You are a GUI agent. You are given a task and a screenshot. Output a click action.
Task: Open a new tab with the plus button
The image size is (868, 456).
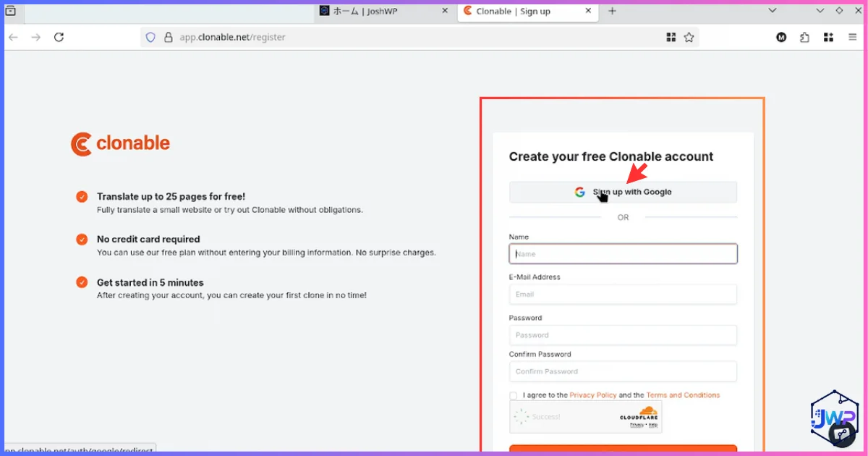(x=612, y=11)
